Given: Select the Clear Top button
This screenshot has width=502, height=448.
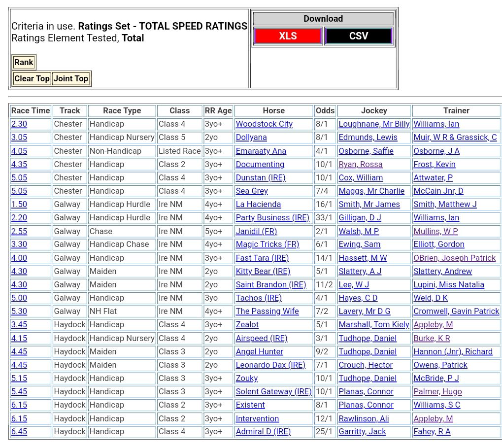Looking at the screenshot, I should pos(32,78).
